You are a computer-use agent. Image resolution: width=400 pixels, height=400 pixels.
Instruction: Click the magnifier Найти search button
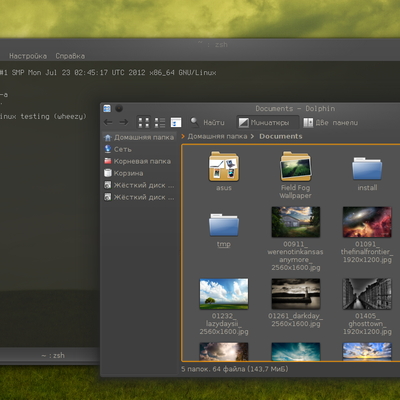point(207,122)
